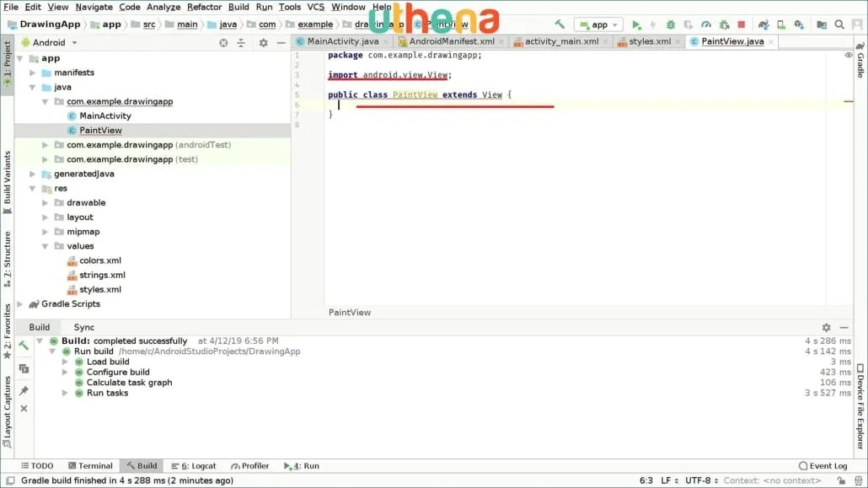Start debugging with the green bug icon
The image size is (868, 488).
(670, 24)
